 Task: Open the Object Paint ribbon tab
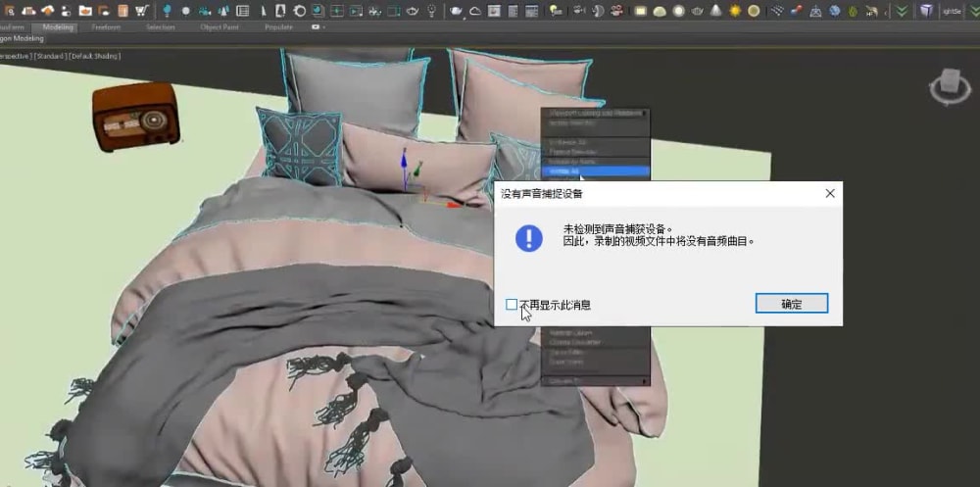220,27
